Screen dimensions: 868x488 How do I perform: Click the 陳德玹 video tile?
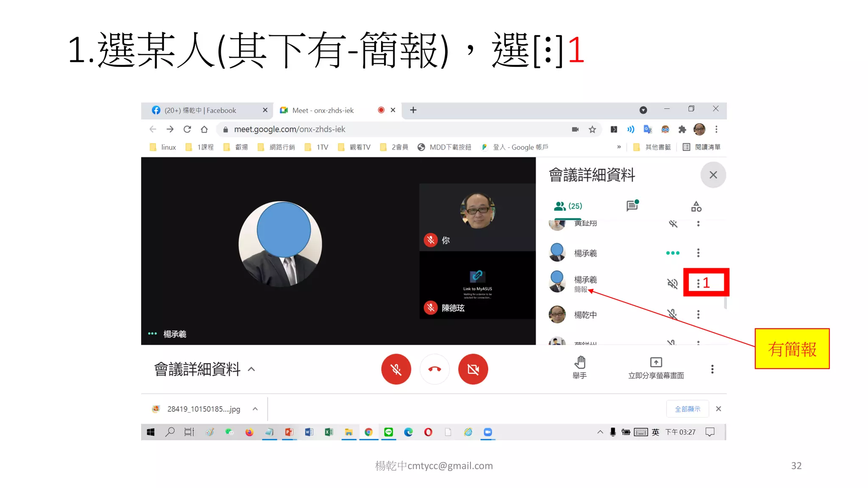478,285
